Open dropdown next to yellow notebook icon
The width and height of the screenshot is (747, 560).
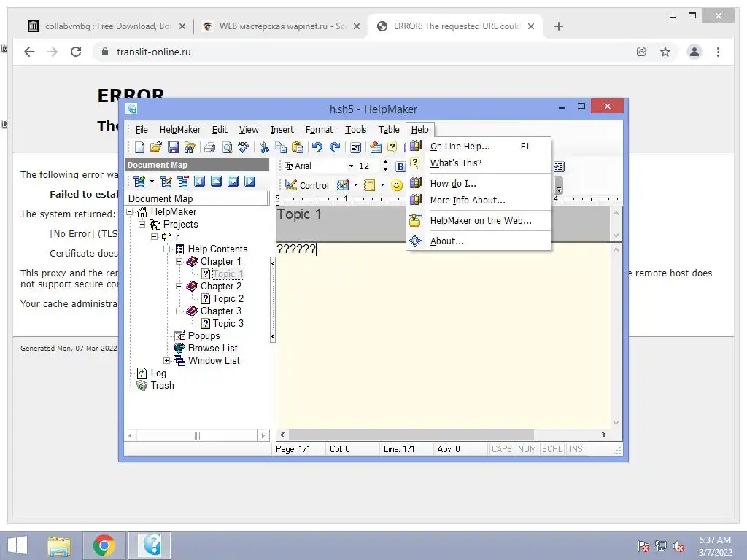pyautogui.click(x=382, y=185)
